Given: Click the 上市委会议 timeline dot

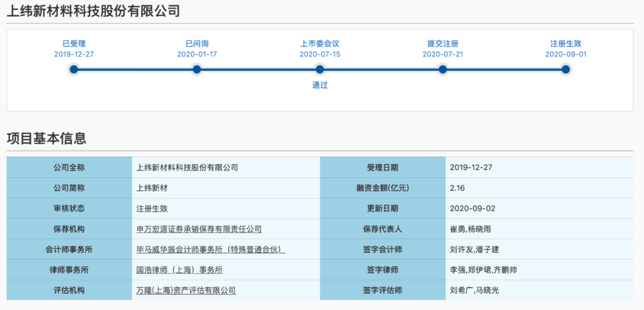Looking at the screenshot, I should (x=320, y=70).
